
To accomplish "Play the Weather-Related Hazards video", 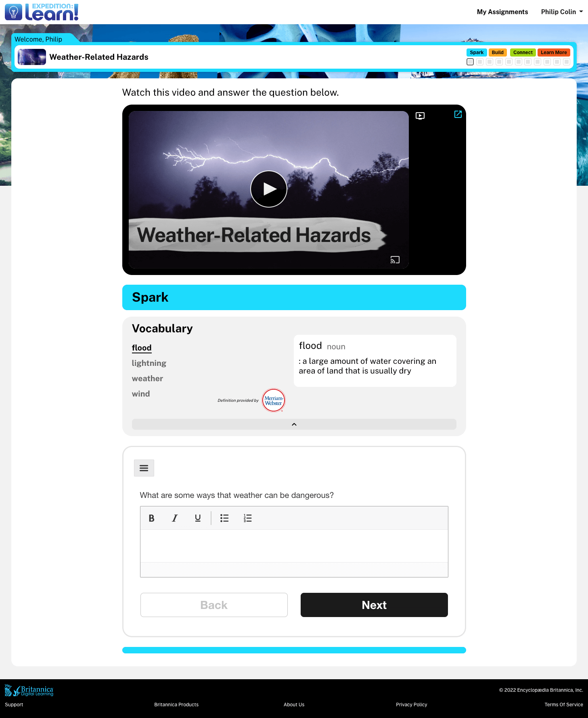I will [268, 189].
